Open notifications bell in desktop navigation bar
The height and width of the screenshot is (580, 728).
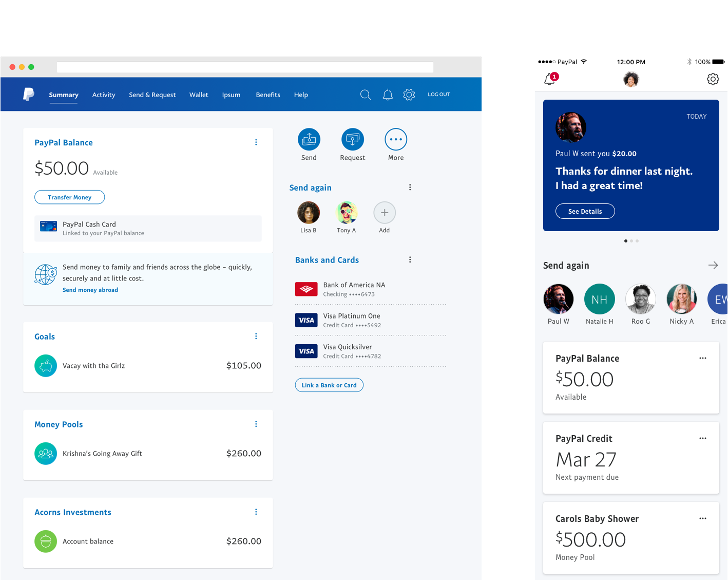[x=388, y=95]
